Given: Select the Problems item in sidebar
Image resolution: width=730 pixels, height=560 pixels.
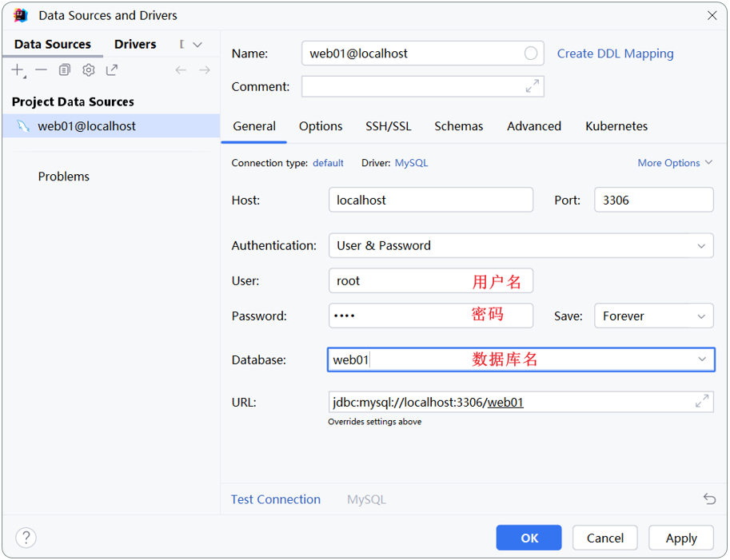Looking at the screenshot, I should click(64, 177).
